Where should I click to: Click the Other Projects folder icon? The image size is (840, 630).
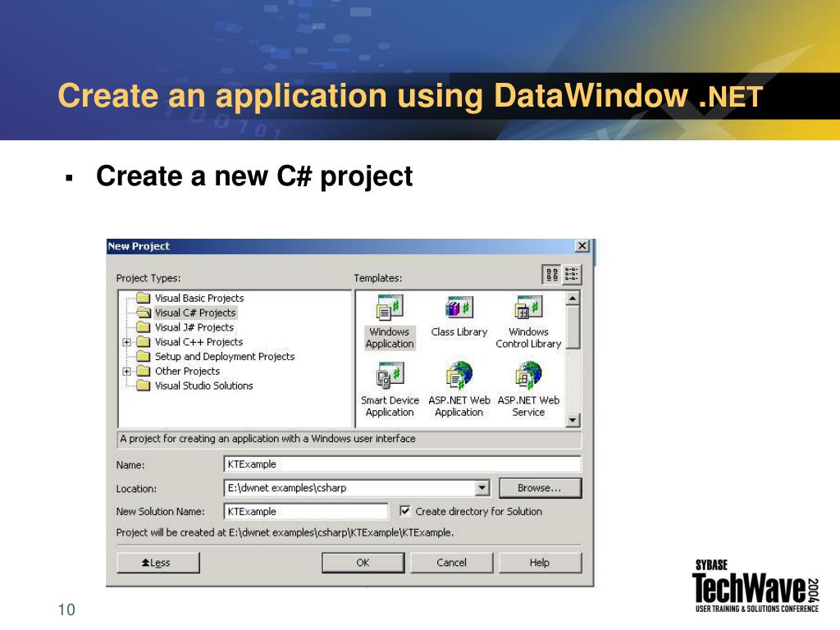pos(143,371)
